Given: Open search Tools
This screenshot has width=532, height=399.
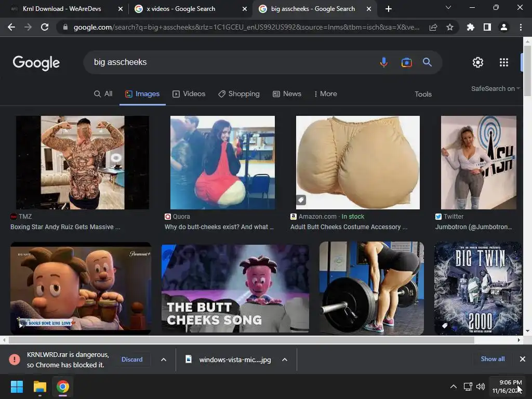Looking at the screenshot, I should (423, 94).
